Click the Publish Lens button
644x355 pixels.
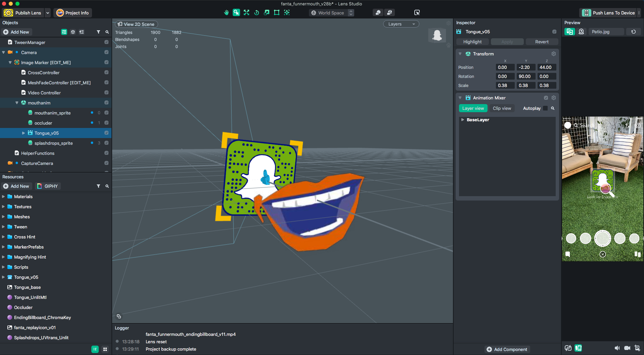click(23, 13)
